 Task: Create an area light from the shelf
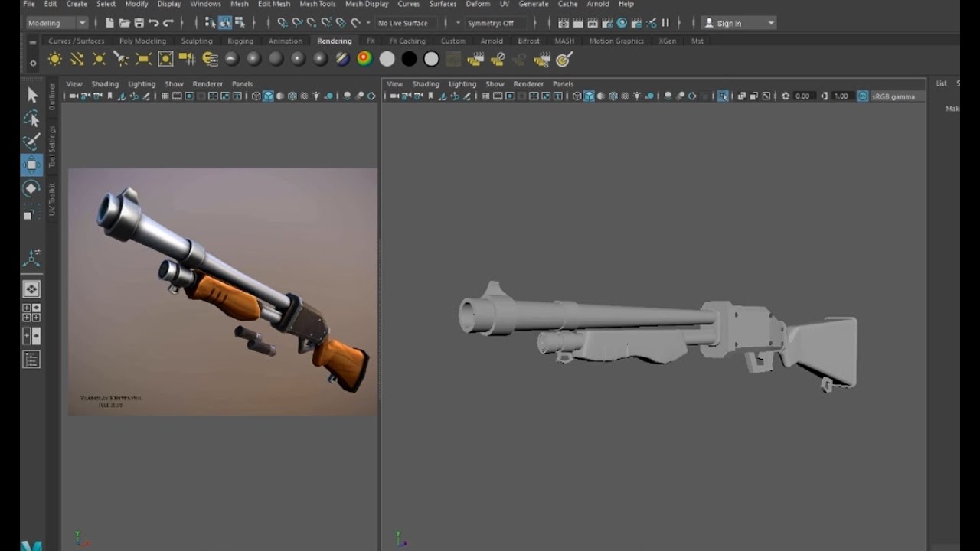click(x=143, y=59)
